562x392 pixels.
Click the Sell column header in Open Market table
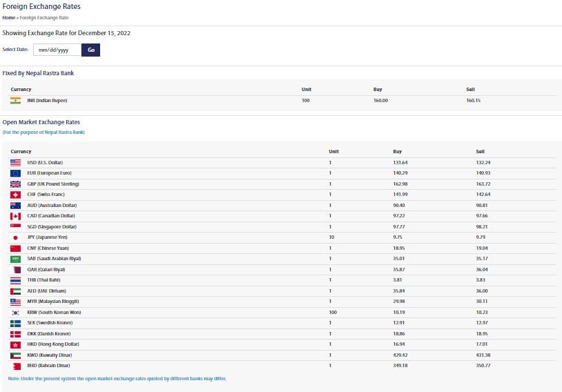pyautogui.click(x=480, y=151)
